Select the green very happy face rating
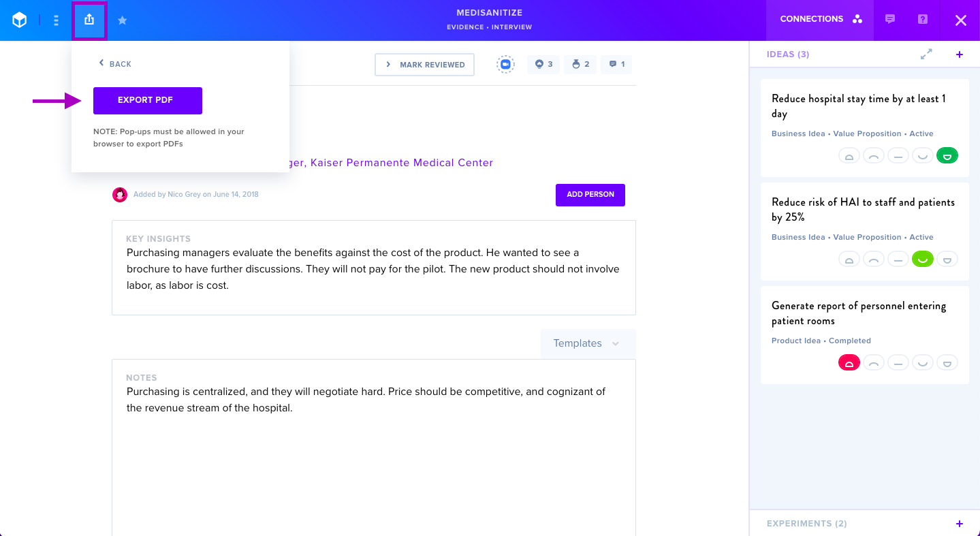This screenshot has width=980, height=536. [x=947, y=155]
